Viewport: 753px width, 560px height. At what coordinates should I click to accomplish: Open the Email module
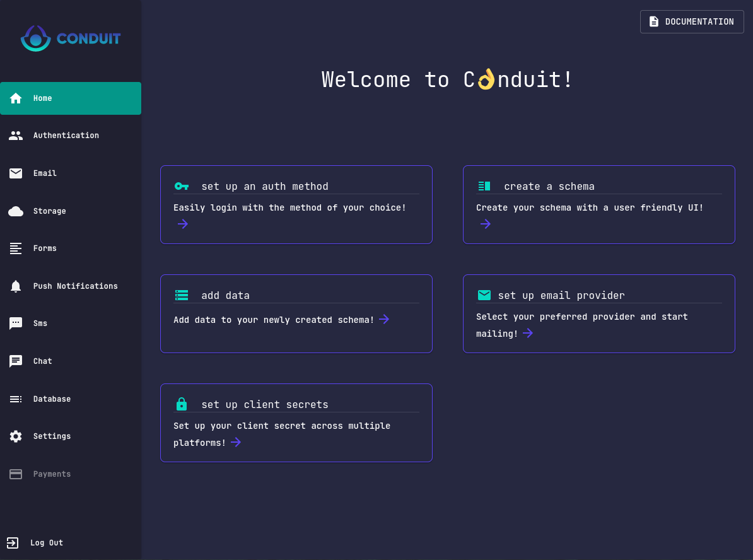click(71, 173)
